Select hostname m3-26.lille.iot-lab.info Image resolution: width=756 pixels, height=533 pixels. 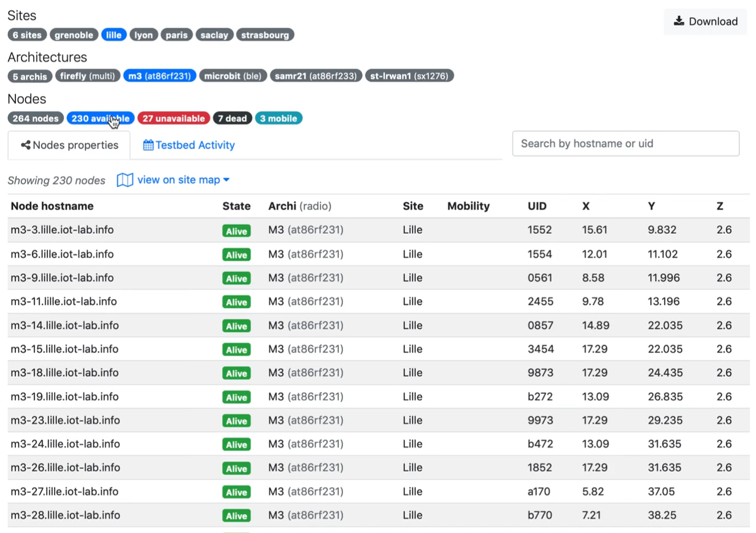tap(65, 468)
